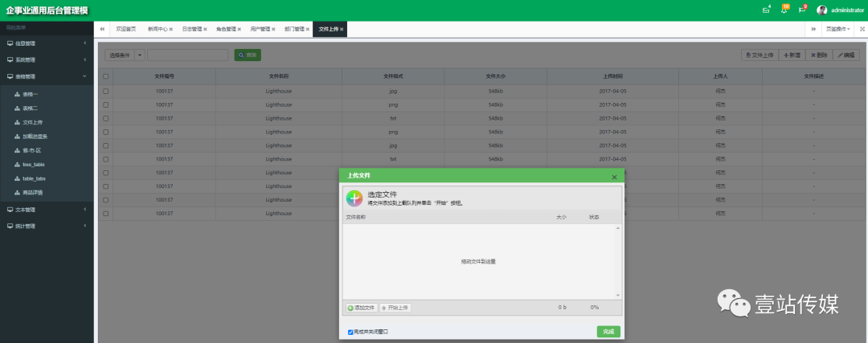Switch to the 新闻中心 tab
The width and height of the screenshot is (868, 343).
point(158,29)
